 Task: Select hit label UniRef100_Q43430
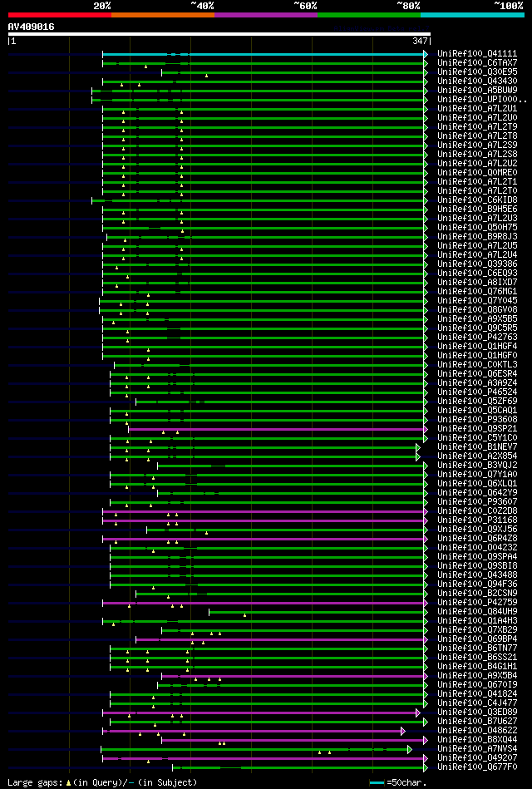coord(477,81)
